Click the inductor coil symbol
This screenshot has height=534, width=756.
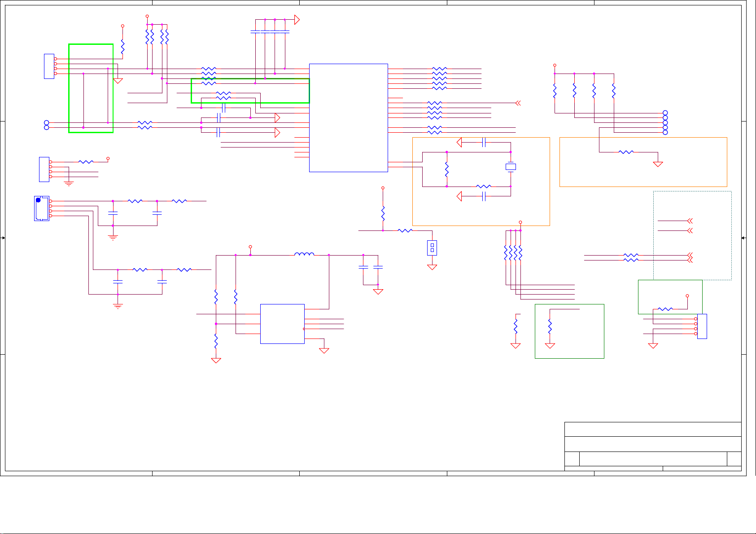tap(304, 255)
